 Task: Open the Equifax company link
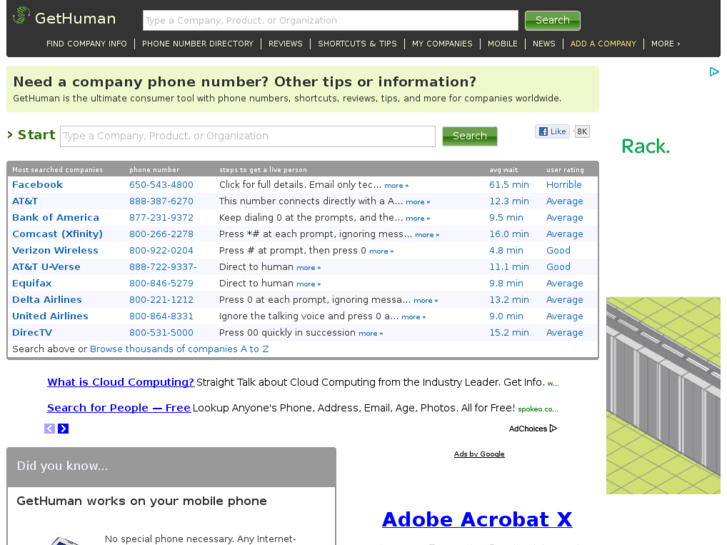point(32,283)
